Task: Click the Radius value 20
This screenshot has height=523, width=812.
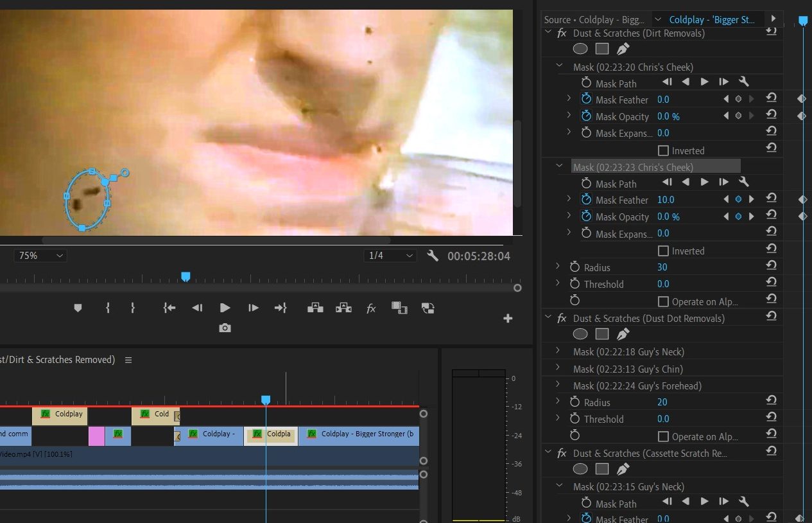Action: coord(662,402)
